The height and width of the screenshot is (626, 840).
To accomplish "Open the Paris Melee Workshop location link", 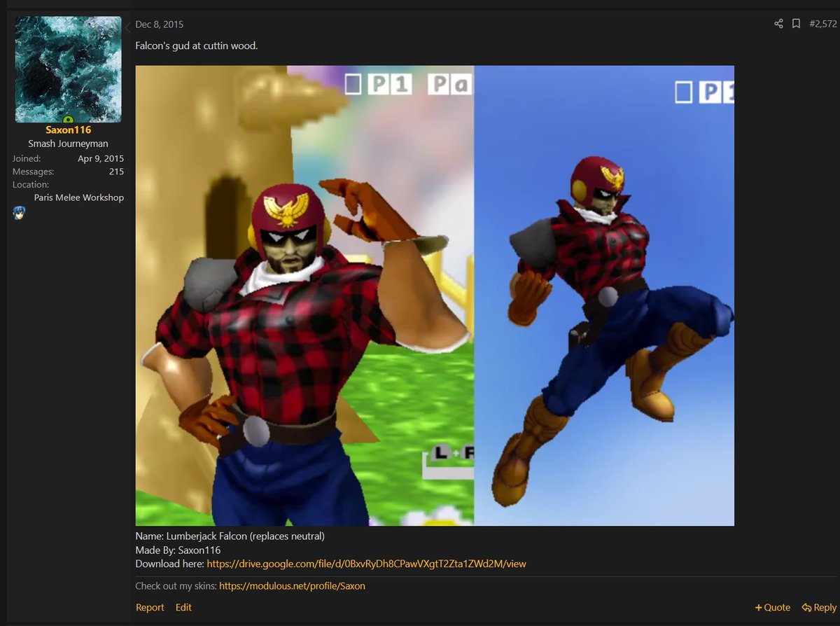I will 79,197.
